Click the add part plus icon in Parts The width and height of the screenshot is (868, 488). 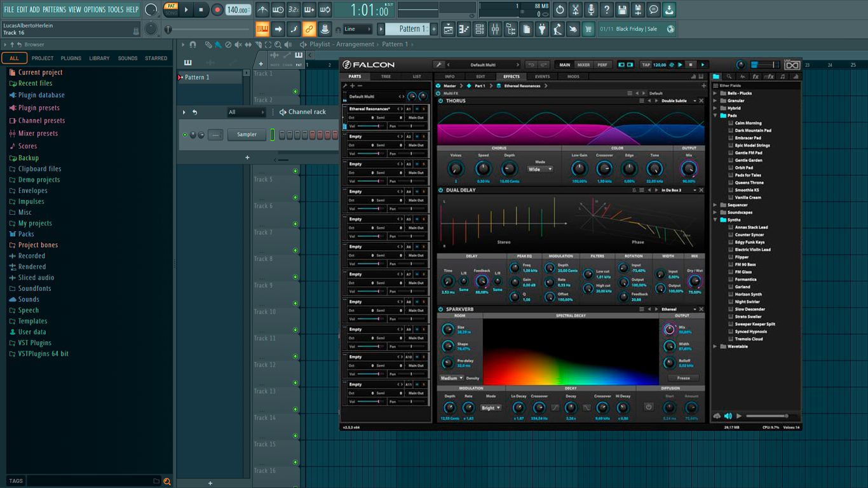pyautogui.click(x=353, y=86)
